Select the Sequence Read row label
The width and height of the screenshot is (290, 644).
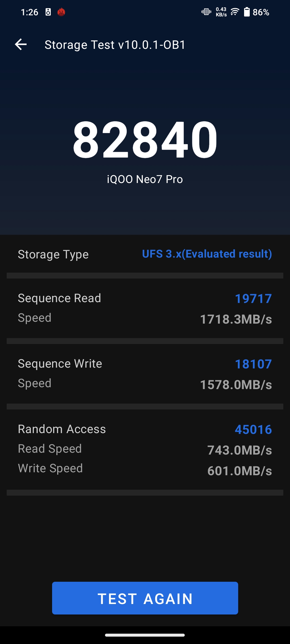point(59,298)
